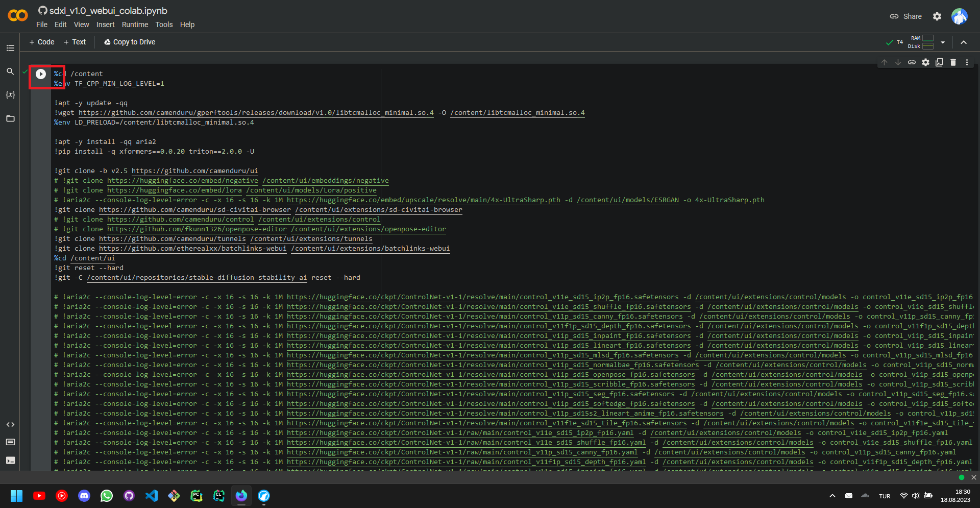This screenshot has height=508, width=980.
Task: Open the variables inspector panel
Action: pyautogui.click(x=10, y=95)
